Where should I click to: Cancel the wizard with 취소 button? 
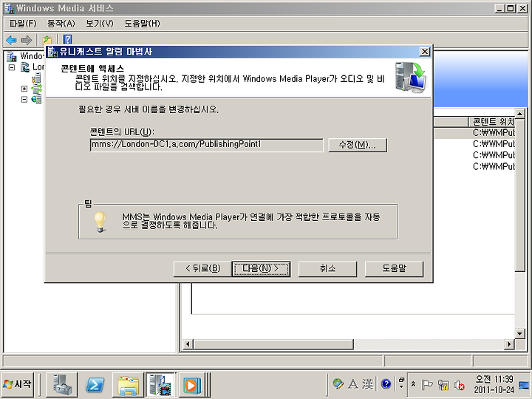327,269
